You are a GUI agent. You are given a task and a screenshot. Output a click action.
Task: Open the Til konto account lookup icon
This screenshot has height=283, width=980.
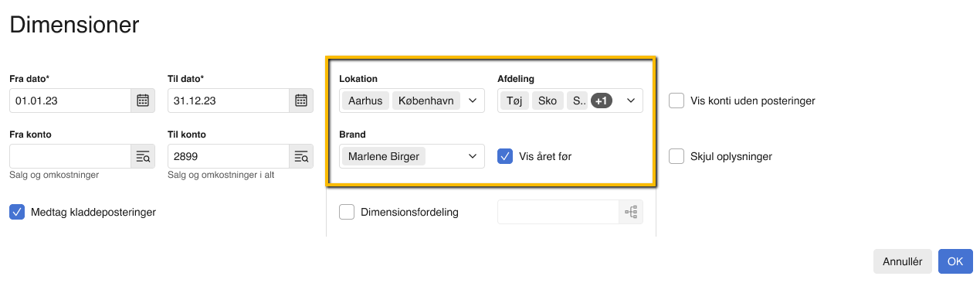(x=301, y=156)
